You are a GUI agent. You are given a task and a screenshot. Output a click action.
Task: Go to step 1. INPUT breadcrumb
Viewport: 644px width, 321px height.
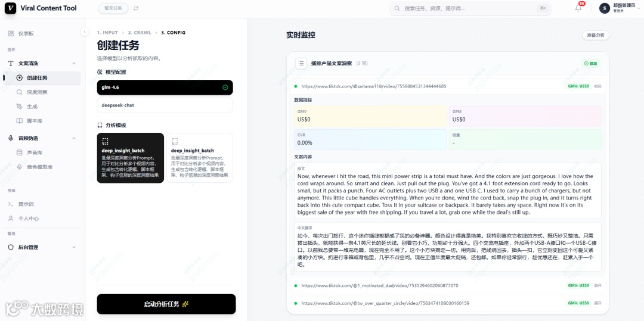pos(107,32)
